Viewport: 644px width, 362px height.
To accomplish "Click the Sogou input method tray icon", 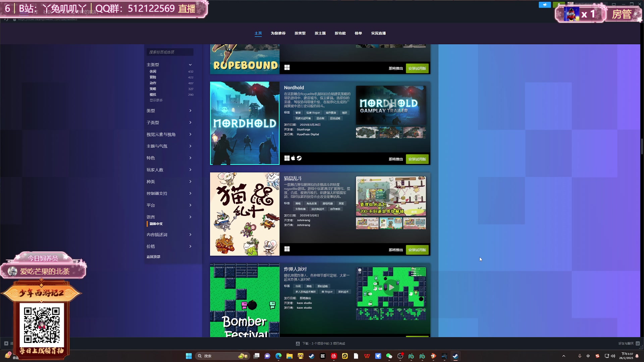I will (x=597, y=356).
